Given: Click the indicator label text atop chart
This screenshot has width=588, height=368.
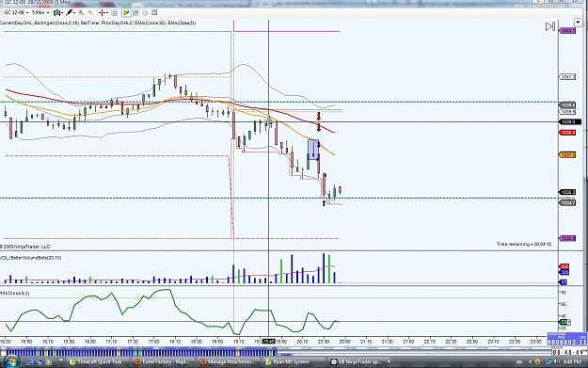Looking at the screenshot, I should (x=98, y=23).
